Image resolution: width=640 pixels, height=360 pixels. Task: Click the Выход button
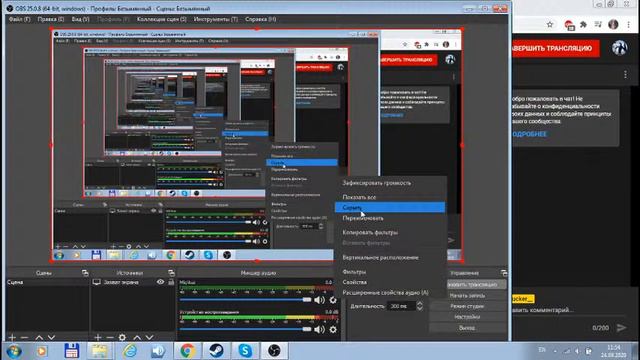[x=467, y=328]
